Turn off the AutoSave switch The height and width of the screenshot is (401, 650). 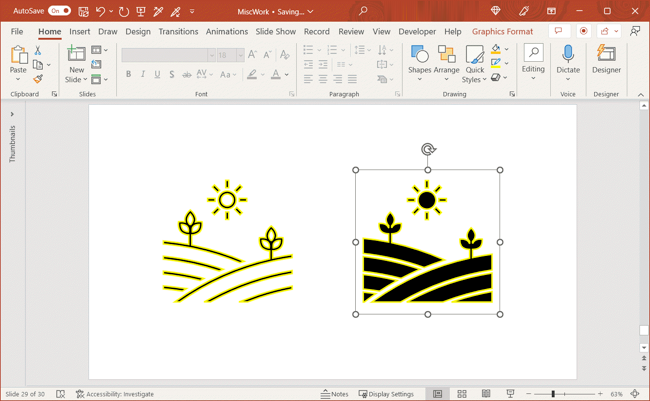(x=59, y=12)
